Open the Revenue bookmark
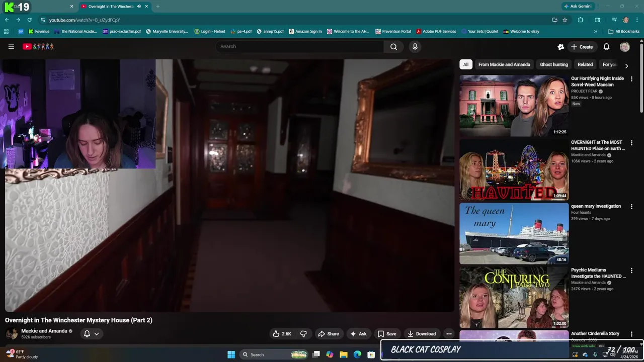 click(39, 31)
